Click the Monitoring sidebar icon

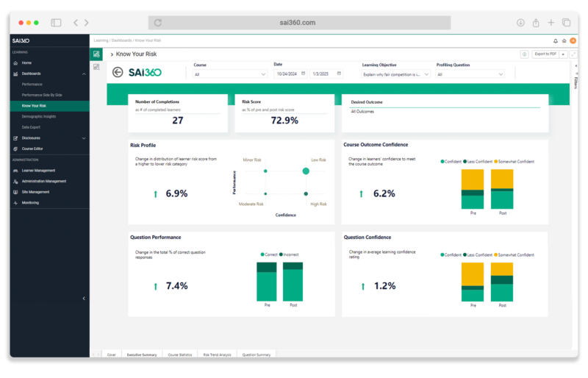coord(15,203)
